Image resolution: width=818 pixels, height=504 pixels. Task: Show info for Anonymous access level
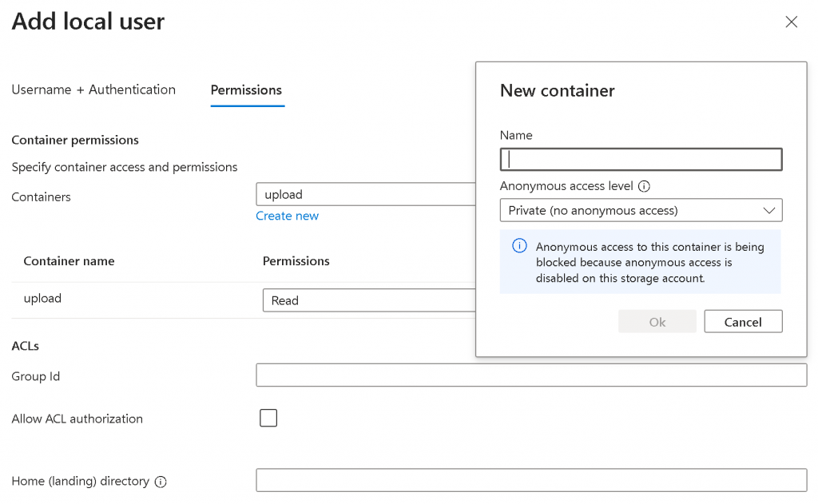[644, 186]
